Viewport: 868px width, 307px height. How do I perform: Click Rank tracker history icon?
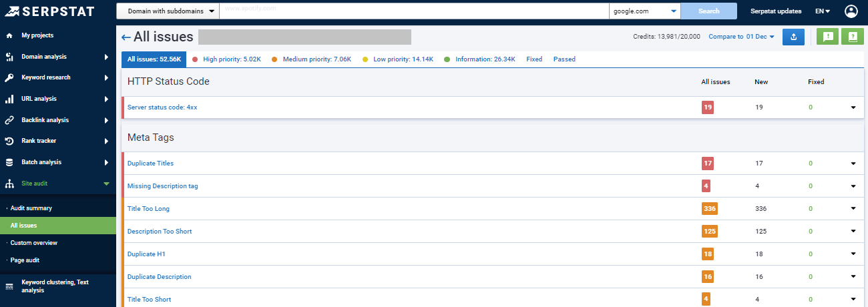pyautogui.click(x=9, y=141)
